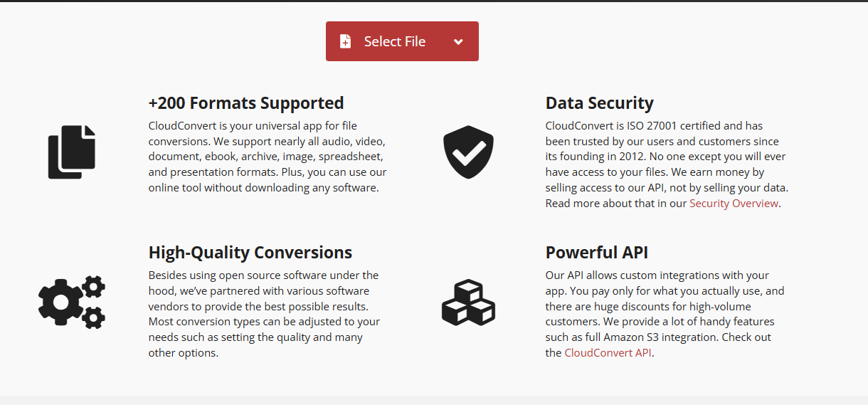The image size is (868, 405).
Task: Follow the CloudConvert API link
Action: coord(608,353)
